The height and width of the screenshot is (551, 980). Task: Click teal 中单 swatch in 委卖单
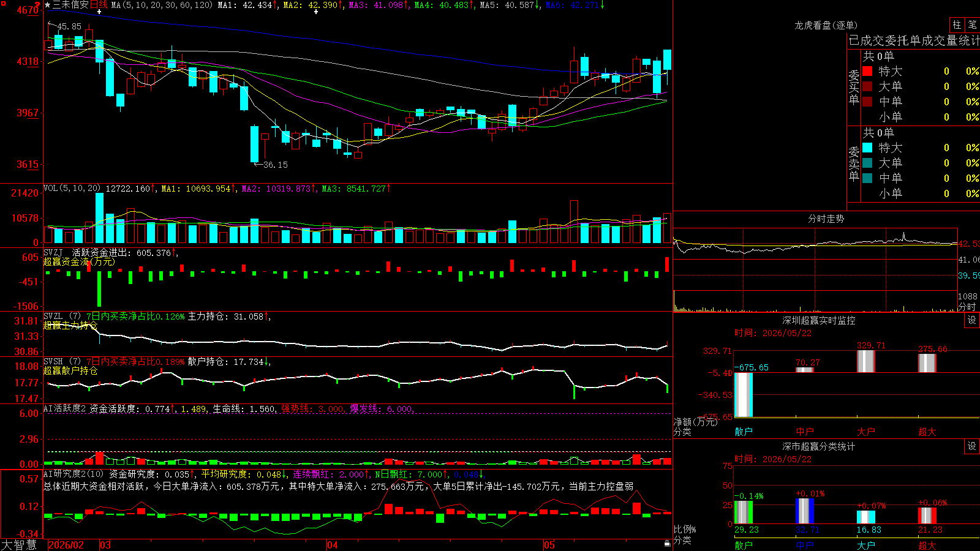[x=867, y=178]
